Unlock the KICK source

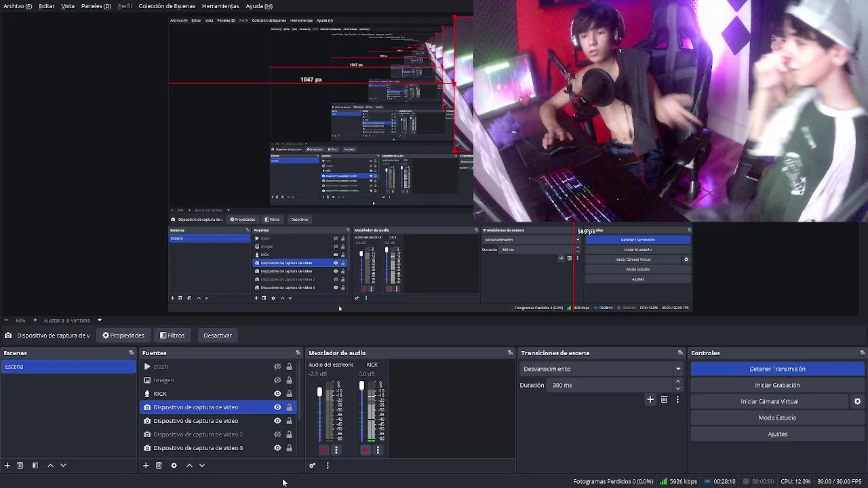pos(290,394)
